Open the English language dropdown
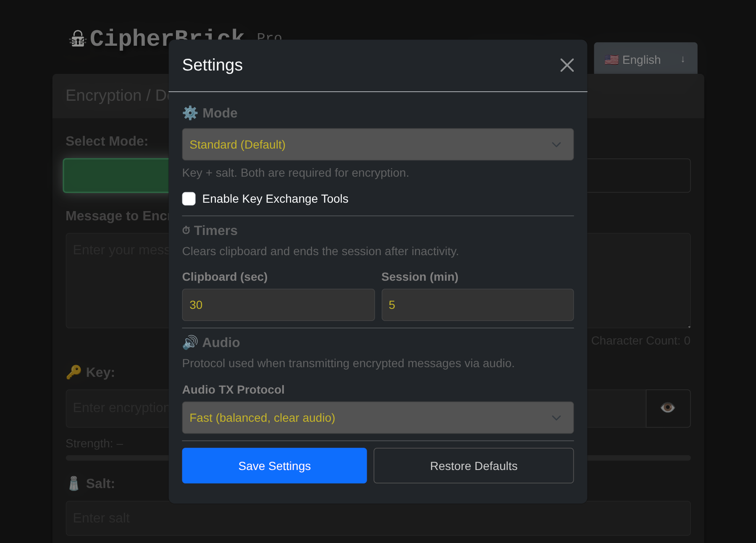The image size is (756, 543). pos(645,59)
